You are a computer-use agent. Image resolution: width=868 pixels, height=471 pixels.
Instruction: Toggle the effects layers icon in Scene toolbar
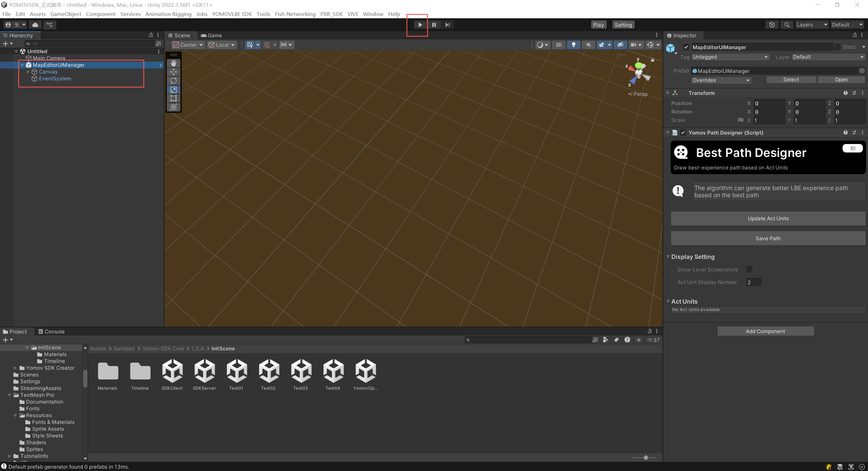click(601, 45)
